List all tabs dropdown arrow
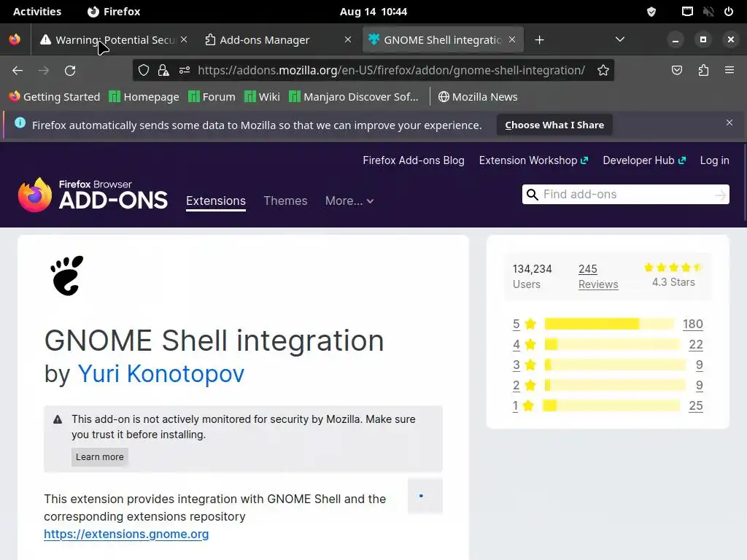 [620, 39]
